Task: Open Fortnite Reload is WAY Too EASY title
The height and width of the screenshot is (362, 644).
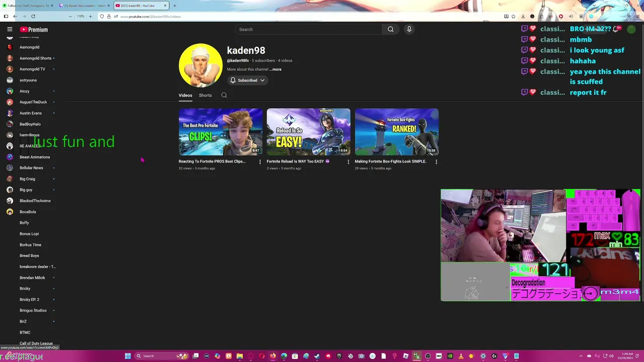Action: (x=298, y=161)
